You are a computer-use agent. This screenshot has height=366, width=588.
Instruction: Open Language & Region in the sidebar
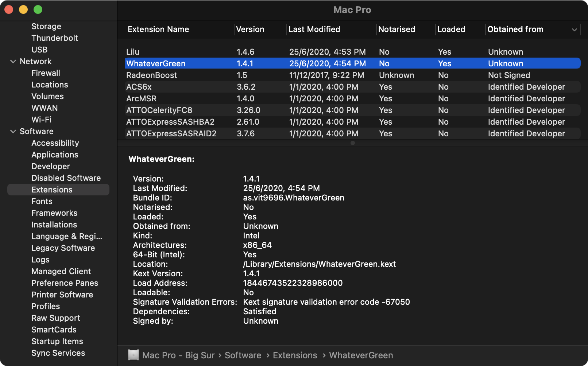(x=67, y=236)
